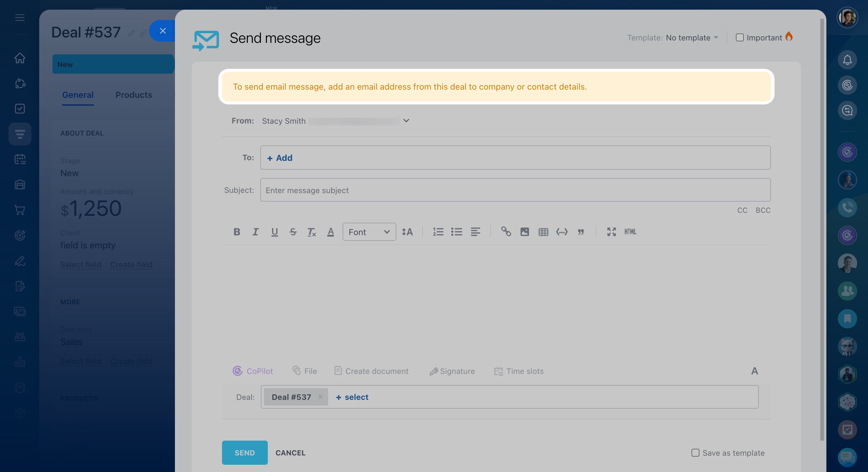The image size is (868, 472).
Task: Open the Font family dropdown
Action: (x=369, y=231)
